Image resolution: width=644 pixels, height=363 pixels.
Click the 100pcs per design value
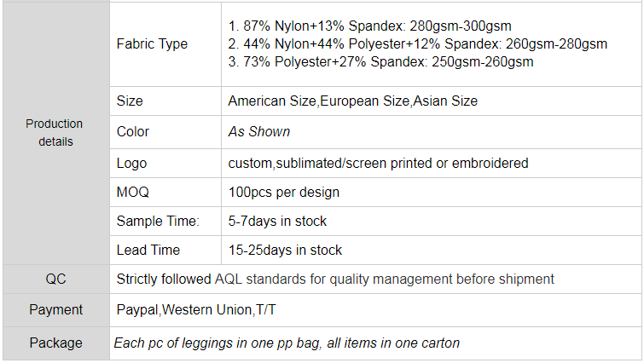click(x=284, y=192)
